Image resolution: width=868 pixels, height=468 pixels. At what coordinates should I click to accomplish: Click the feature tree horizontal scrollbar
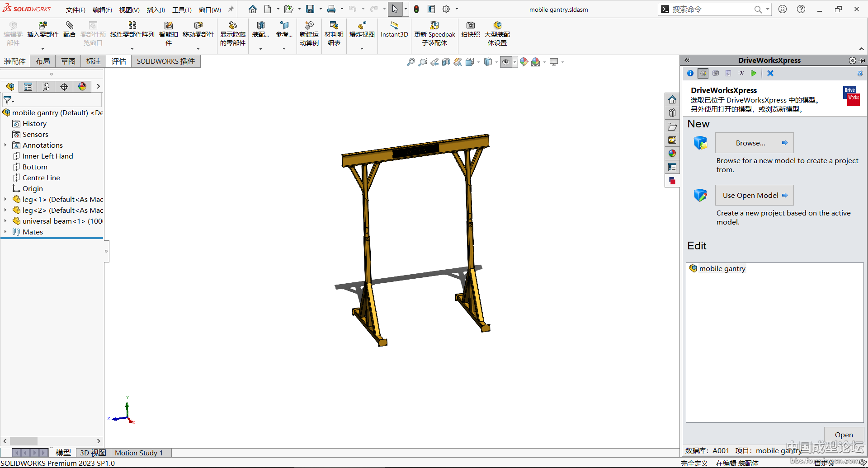point(24,441)
